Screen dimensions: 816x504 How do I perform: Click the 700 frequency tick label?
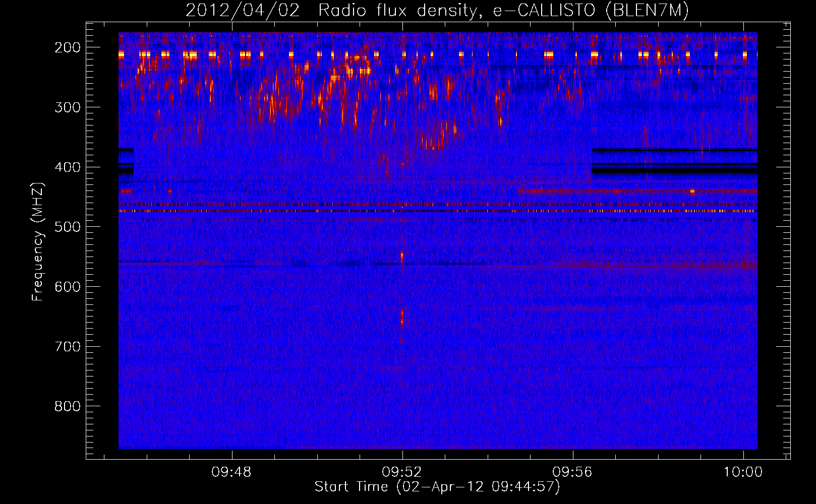click(68, 347)
